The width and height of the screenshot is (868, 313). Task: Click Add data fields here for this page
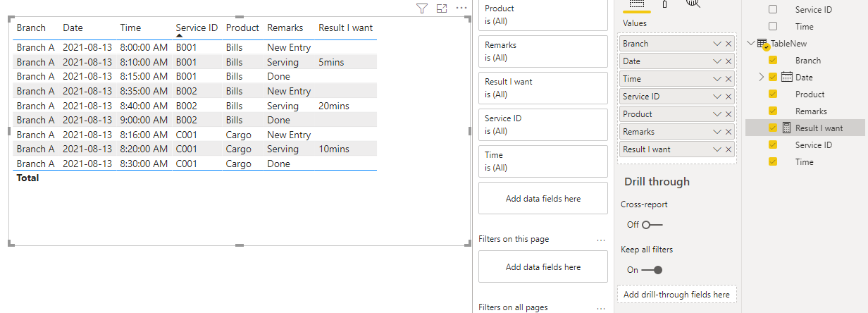coord(542,266)
